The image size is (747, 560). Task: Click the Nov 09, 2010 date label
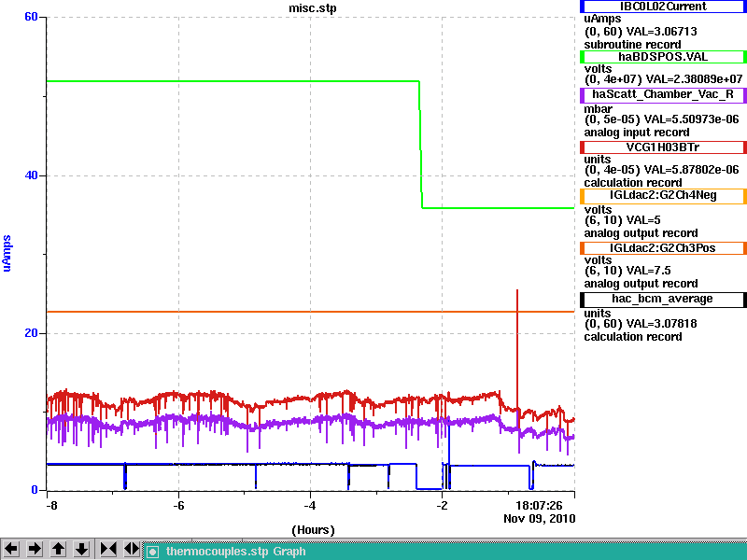[540, 519]
